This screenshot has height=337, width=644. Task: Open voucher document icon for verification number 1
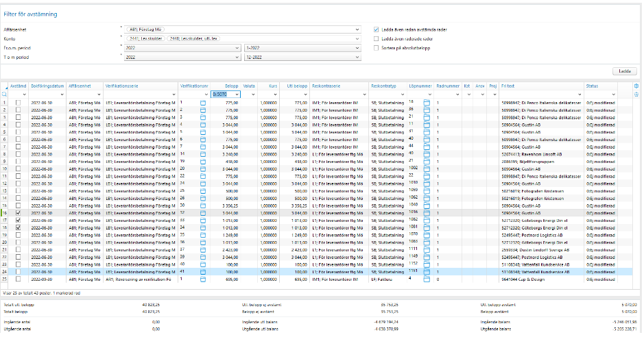click(x=203, y=101)
